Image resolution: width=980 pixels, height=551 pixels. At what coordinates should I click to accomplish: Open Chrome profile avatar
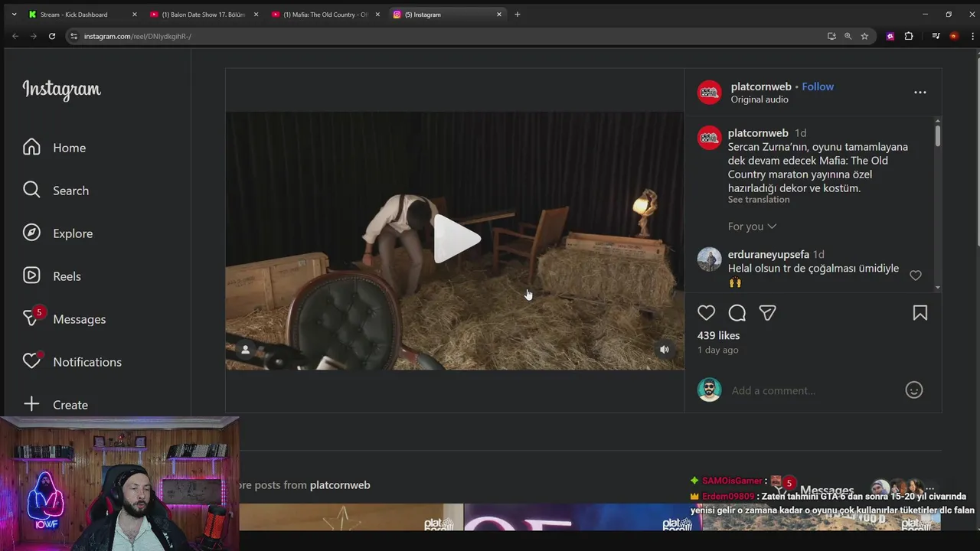coord(953,36)
